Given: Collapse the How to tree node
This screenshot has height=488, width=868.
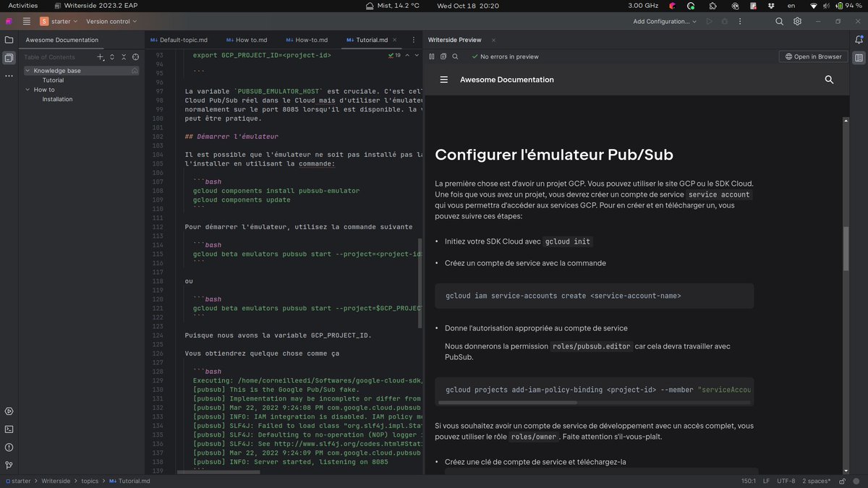Looking at the screenshot, I should pyautogui.click(x=27, y=90).
